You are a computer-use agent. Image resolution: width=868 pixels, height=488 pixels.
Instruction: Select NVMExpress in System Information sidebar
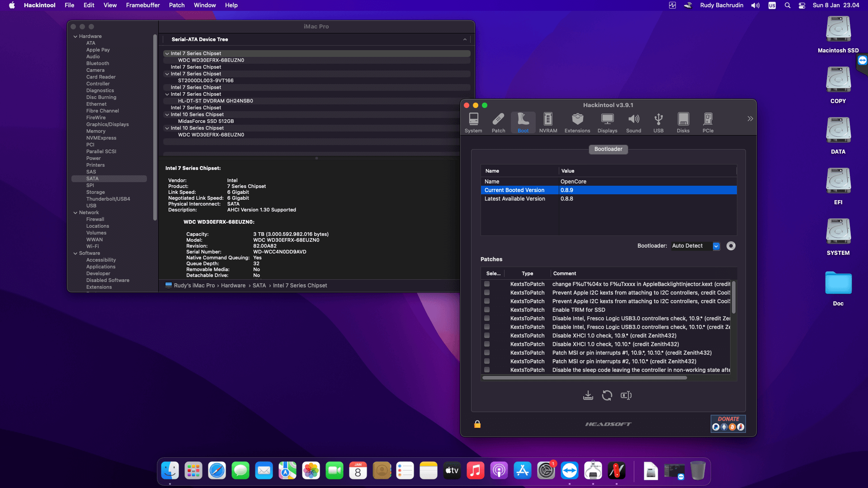(x=101, y=138)
